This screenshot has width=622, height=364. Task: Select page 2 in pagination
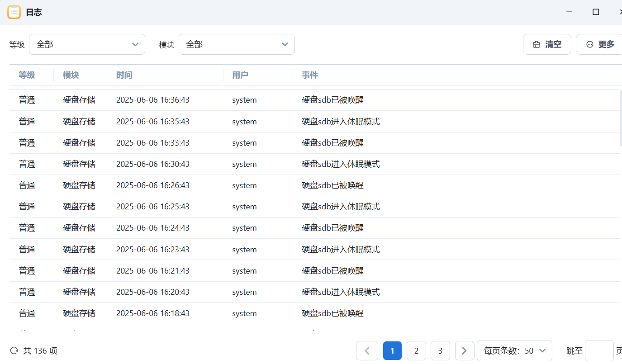416,350
